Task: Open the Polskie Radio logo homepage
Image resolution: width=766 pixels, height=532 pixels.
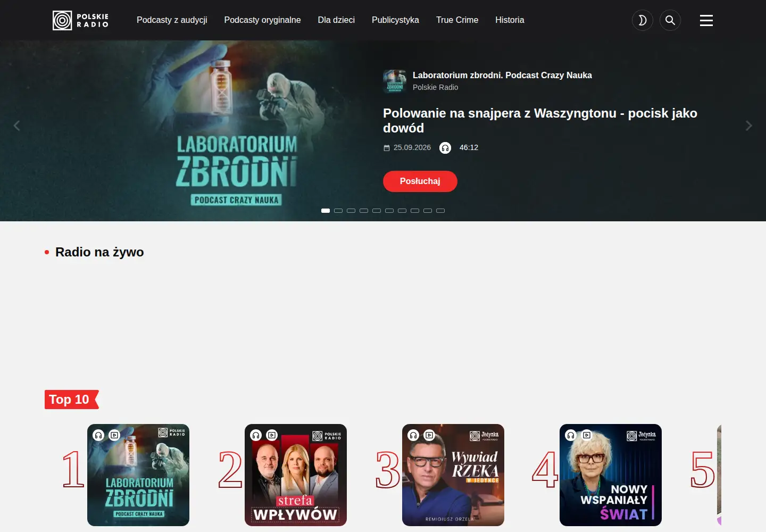Action: coord(81,20)
